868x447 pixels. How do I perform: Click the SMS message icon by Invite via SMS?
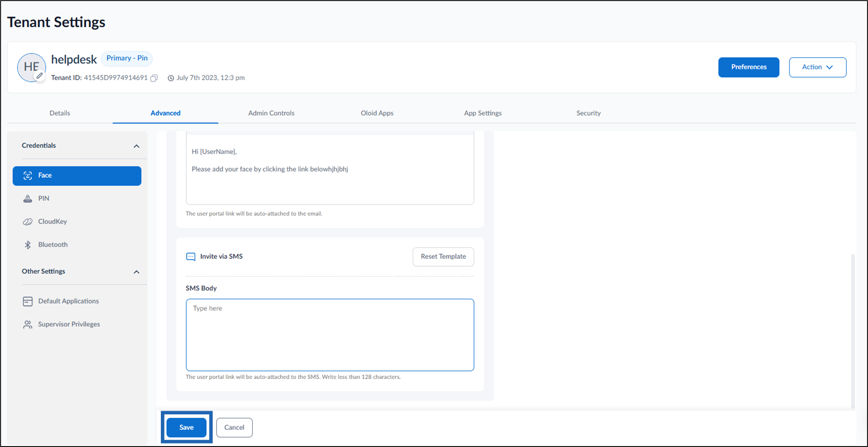pos(191,257)
